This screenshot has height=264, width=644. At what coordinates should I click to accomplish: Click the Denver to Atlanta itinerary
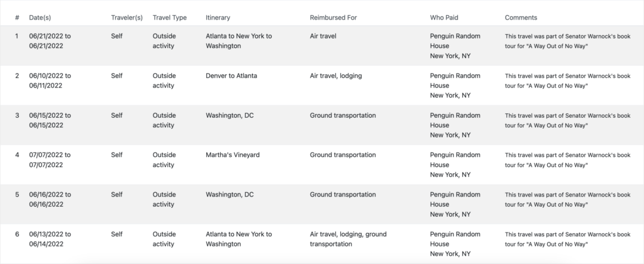click(231, 76)
